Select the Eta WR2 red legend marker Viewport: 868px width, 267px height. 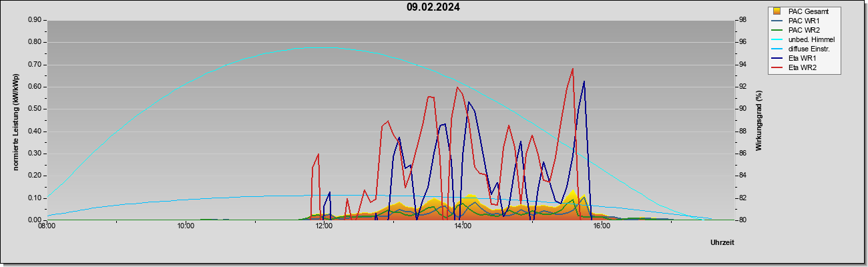(777, 67)
